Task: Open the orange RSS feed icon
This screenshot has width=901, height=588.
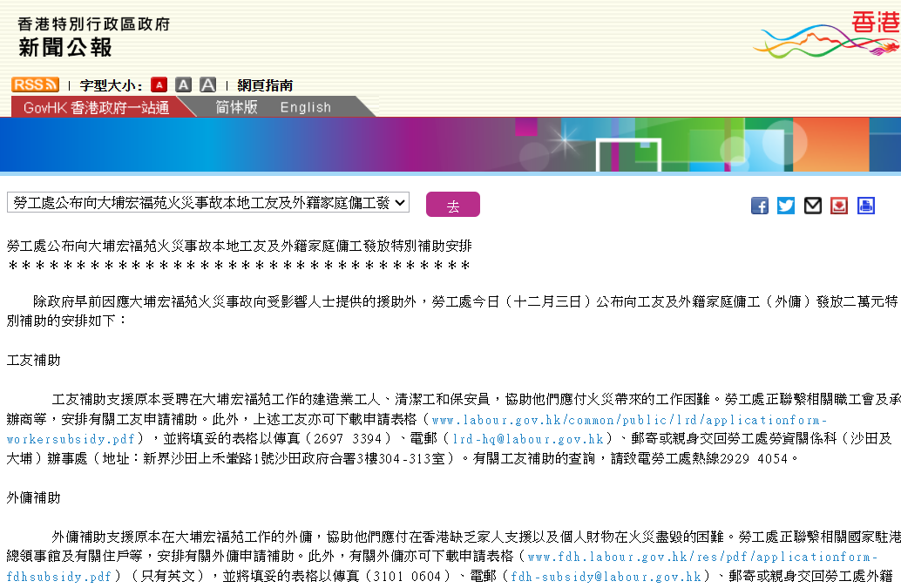Action: tap(35, 84)
